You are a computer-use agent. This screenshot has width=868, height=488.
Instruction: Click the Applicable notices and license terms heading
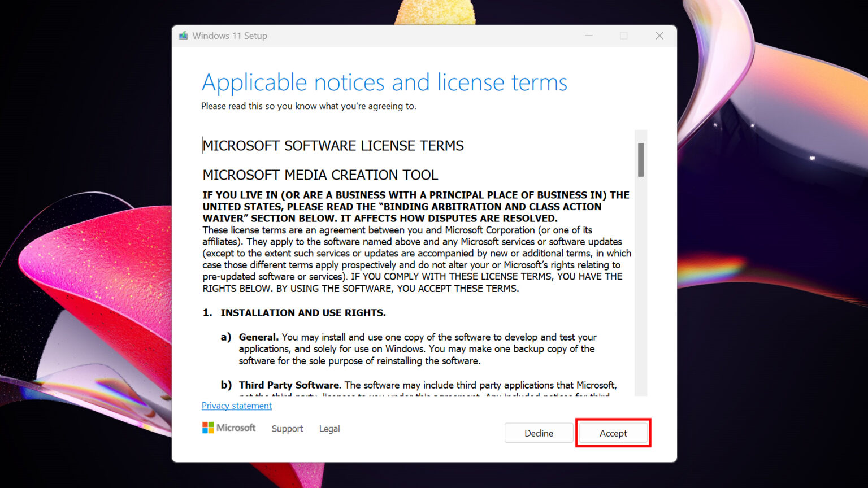point(384,82)
